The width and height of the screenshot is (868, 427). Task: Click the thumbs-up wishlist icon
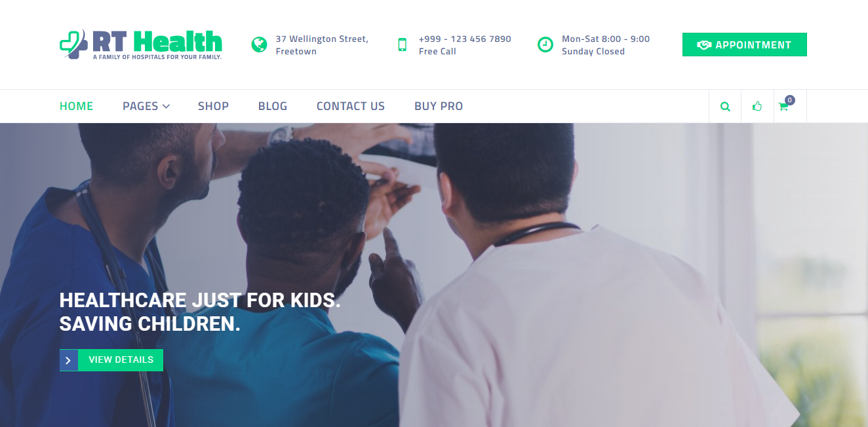tap(757, 106)
